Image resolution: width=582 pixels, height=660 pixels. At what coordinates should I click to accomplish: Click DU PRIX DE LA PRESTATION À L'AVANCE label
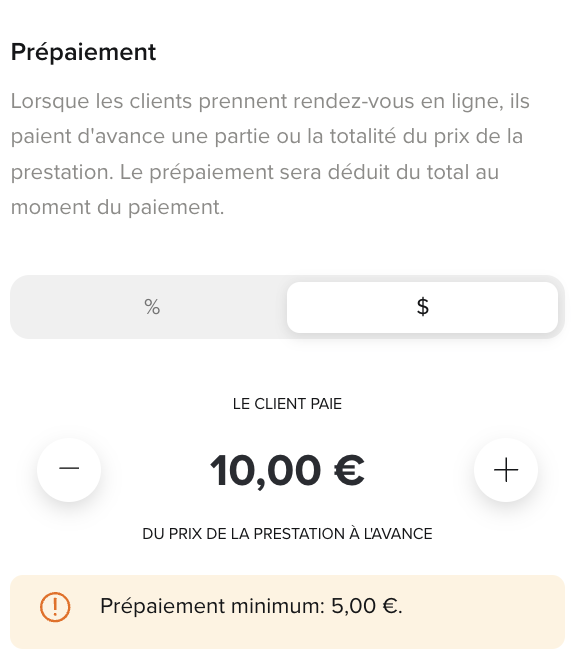point(287,534)
